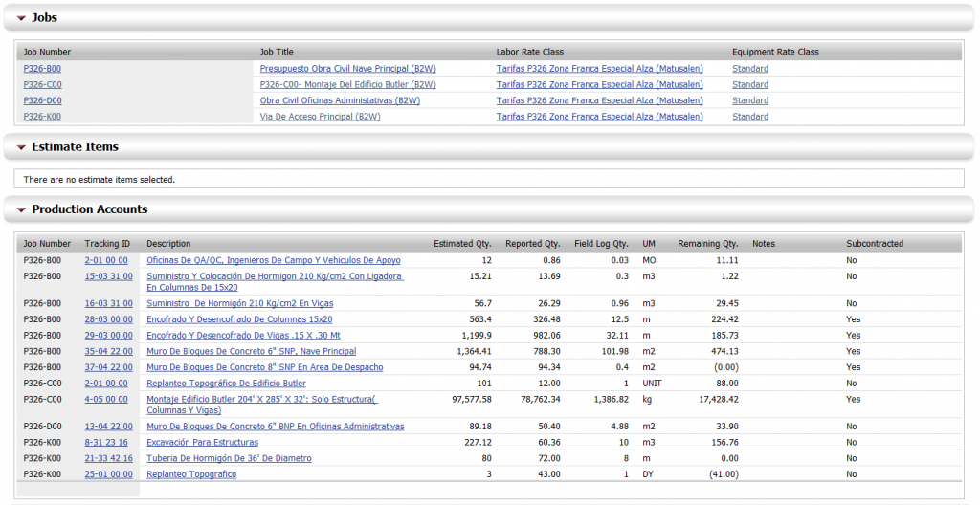Screen dimensions: 980x505
Task: Open Excavación Para Estructuras description
Action: (x=203, y=442)
